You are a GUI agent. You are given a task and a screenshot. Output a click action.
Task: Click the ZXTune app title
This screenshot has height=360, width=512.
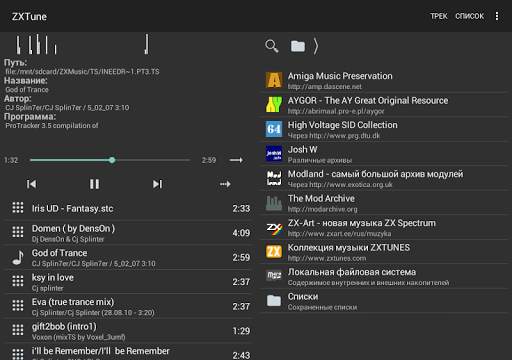(29, 16)
